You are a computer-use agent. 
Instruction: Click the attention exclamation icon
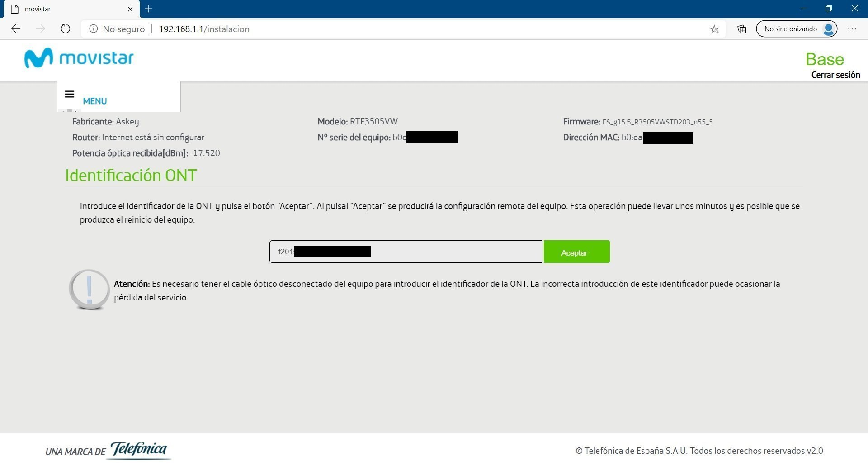89,290
